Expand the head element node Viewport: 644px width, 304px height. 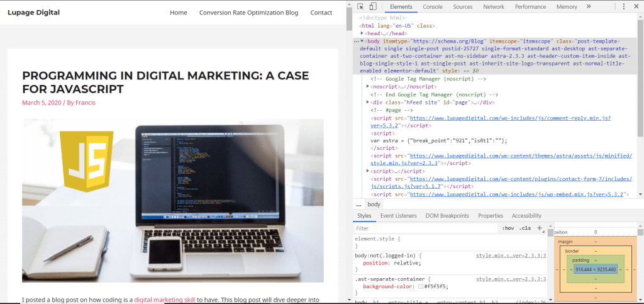pyautogui.click(x=362, y=33)
